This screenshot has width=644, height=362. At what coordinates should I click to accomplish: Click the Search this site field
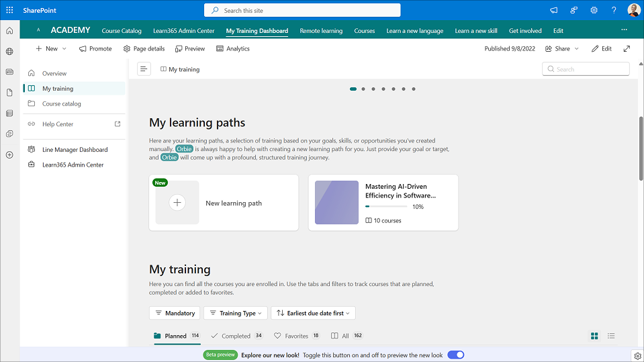coord(302,10)
